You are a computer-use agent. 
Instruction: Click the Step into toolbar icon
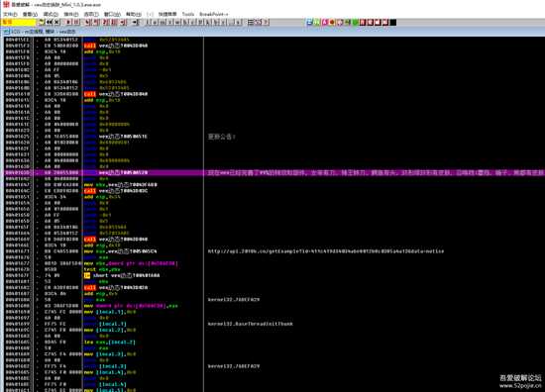click(x=87, y=22)
